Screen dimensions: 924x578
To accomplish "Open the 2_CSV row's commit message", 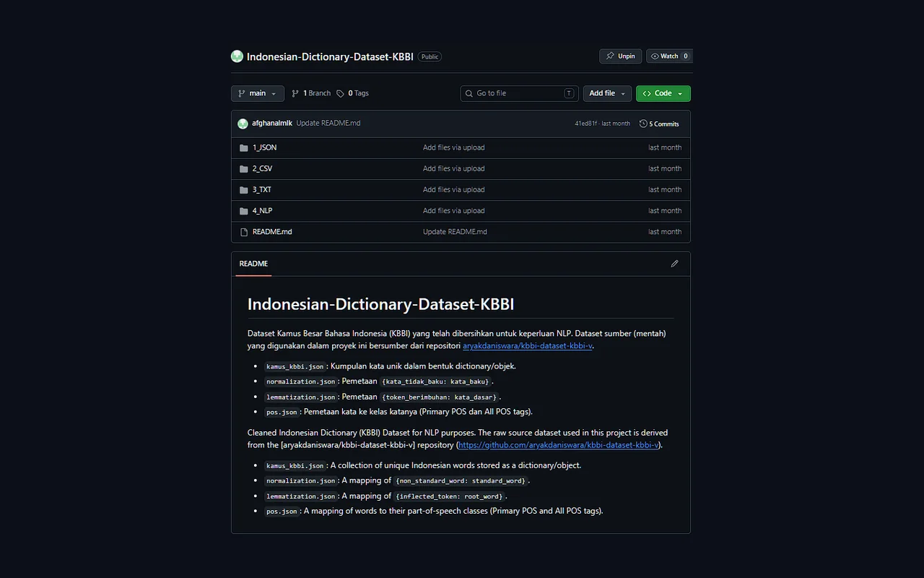I will pyautogui.click(x=453, y=168).
